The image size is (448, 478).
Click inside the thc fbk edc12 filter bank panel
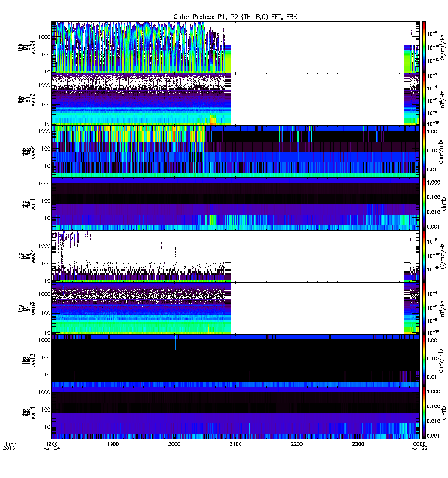(x=235, y=361)
